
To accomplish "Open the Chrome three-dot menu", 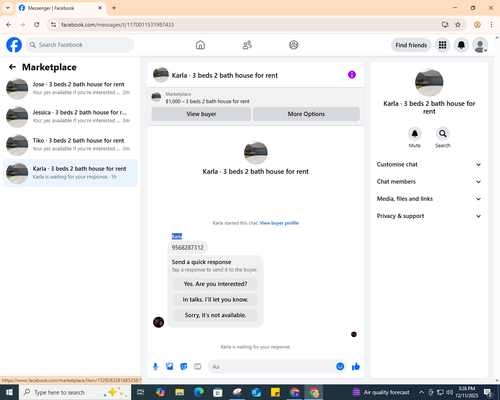I will (x=491, y=25).
